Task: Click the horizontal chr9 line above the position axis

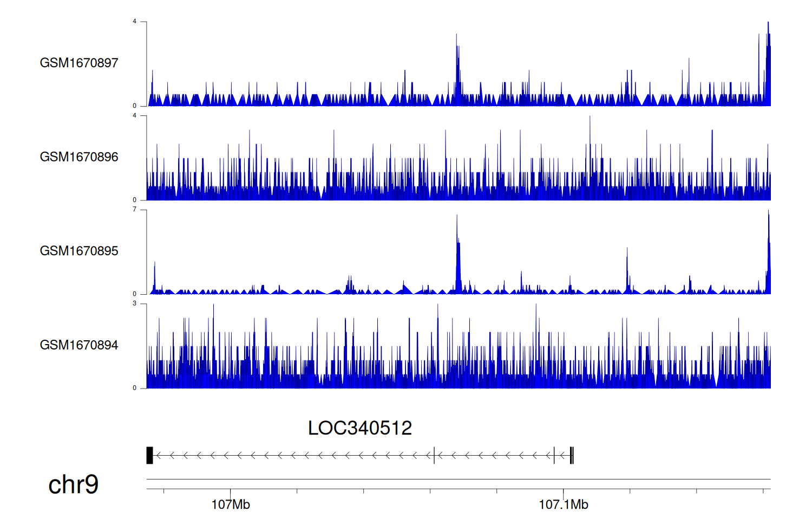Action: [458, 479]
